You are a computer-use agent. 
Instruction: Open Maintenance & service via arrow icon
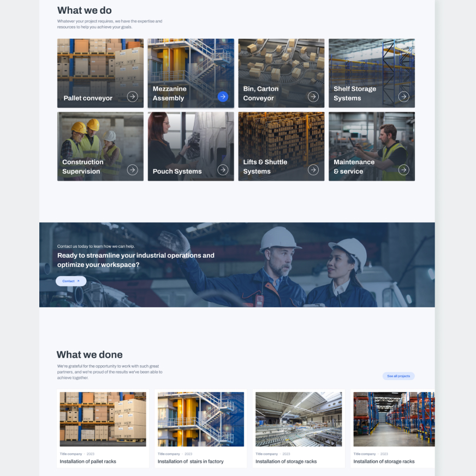point(403,170)
